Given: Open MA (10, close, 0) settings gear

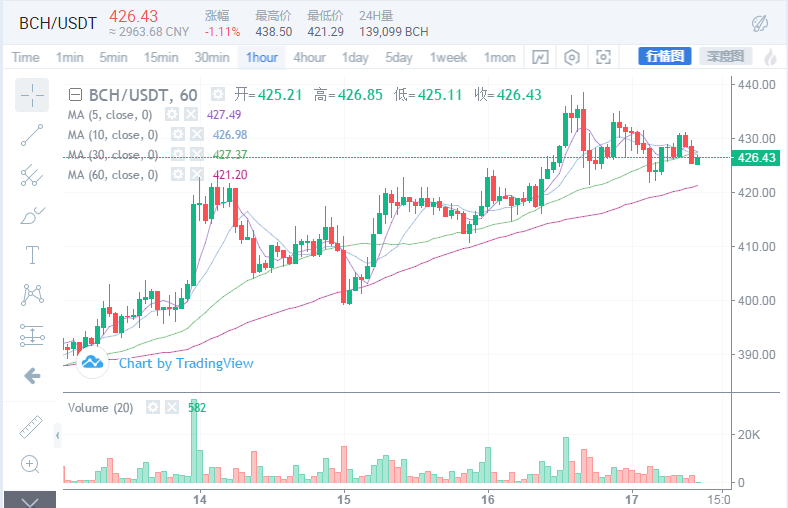Looking at the screenshot, I should point(177,134).
